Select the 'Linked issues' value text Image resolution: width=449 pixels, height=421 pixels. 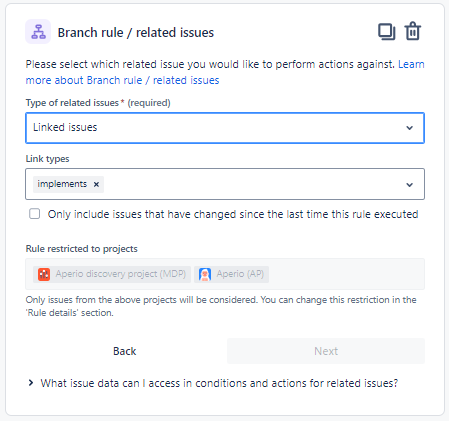coord(65,127)
